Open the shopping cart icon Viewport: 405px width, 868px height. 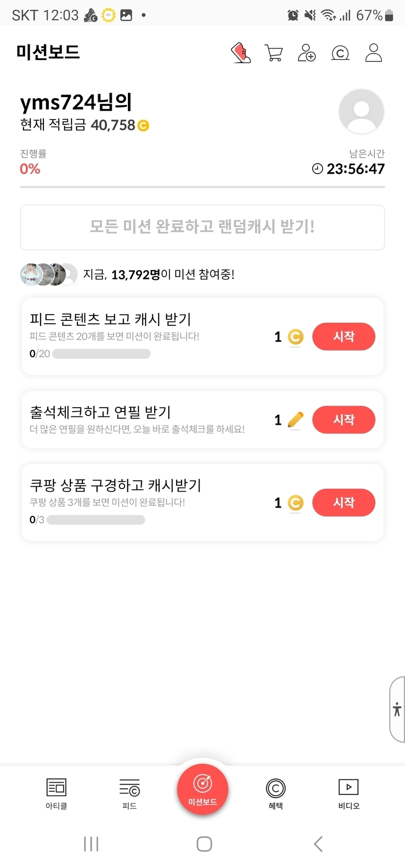pyautogui.click(x=274, y=53)
